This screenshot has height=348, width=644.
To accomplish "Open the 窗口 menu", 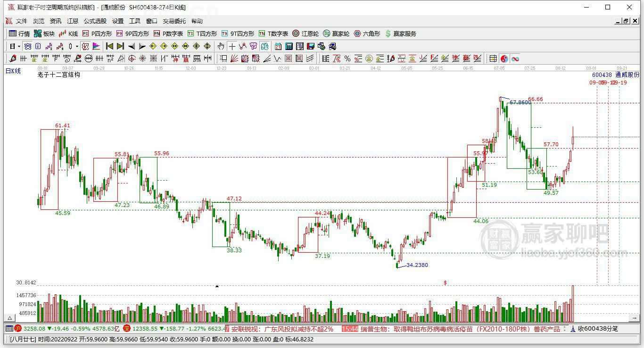I will pyautogui.click(x=152, y=21).
